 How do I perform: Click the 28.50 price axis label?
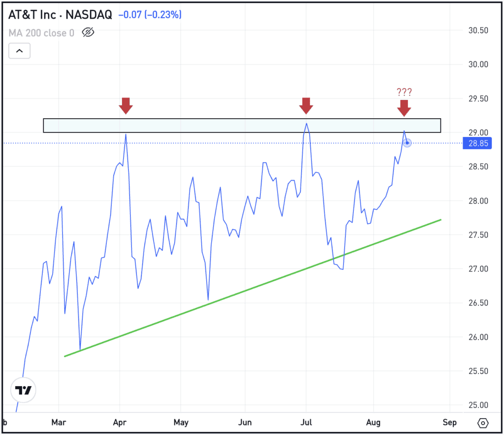[x=478, y=167]
